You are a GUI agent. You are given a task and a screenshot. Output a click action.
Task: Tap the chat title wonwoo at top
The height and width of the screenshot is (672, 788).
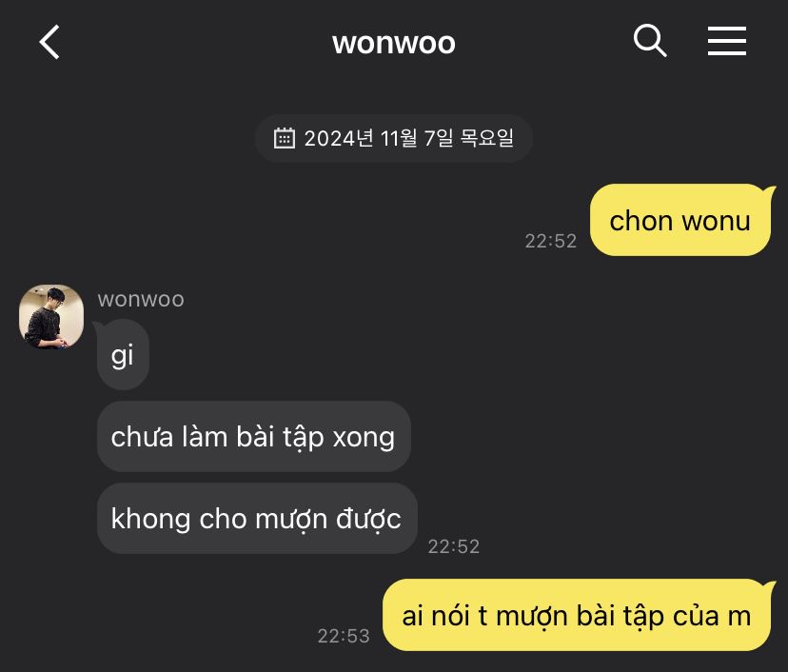(393, 43)
